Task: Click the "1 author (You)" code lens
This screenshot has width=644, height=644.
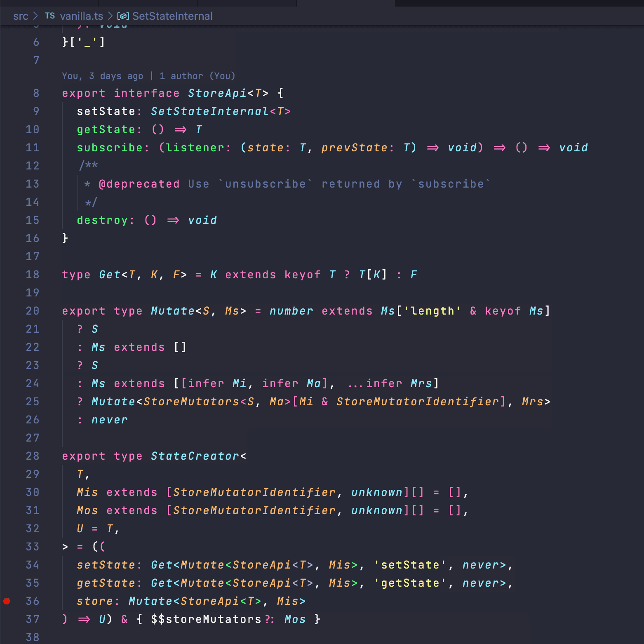Action: click(x=197, y=76)
